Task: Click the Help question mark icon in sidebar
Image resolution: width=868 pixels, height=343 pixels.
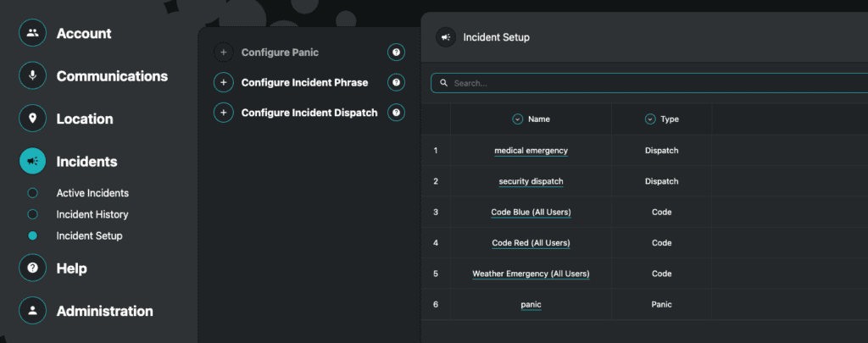Action: [32, 268]
